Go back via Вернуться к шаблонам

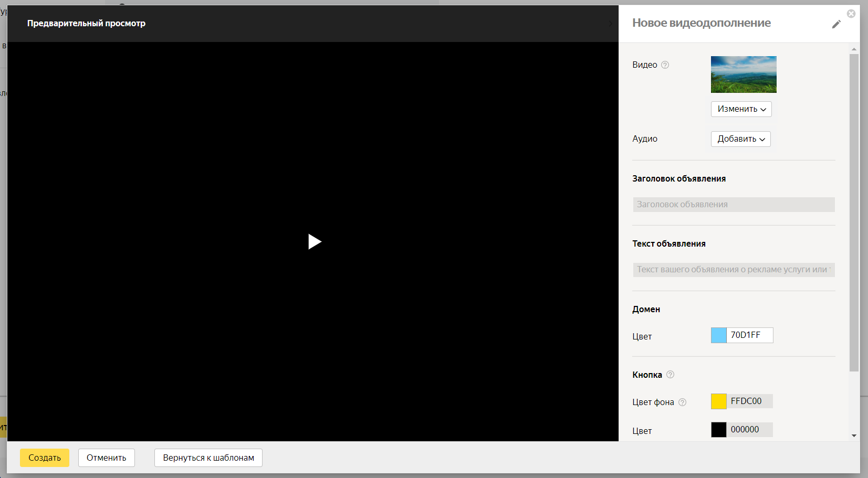[208, 458]
